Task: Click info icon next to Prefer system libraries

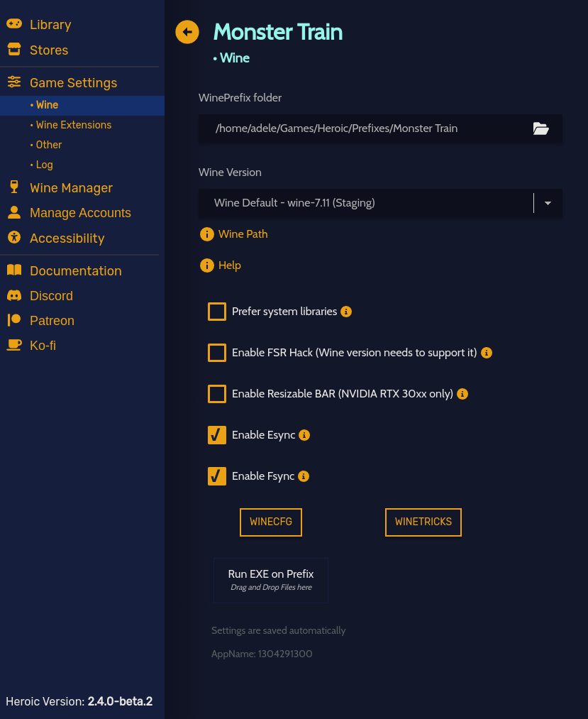Action: 346,312
